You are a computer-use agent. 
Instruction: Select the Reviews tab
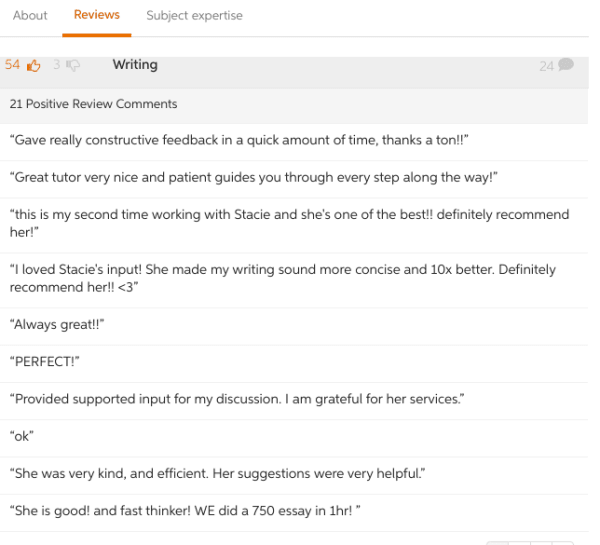point(97,15)
